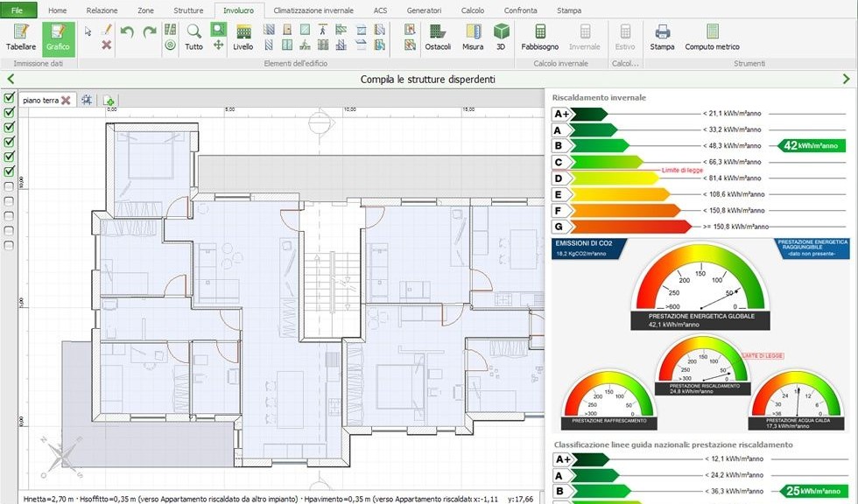The height and width of the screenshot is (504, 858).
Task: Click the crop frame icon beside piano terra tab
Action: [x=87, y=100]
